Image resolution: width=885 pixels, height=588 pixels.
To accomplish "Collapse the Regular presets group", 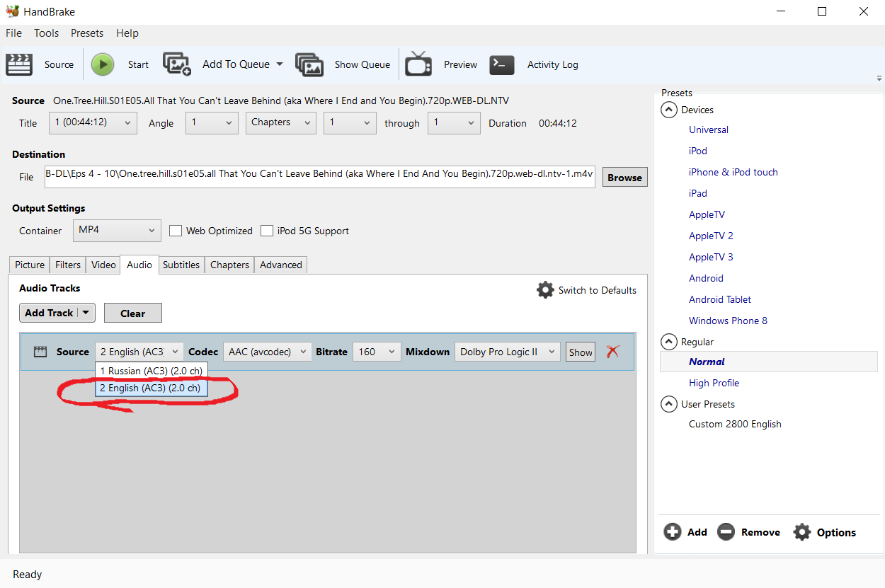I will (668, 342).
